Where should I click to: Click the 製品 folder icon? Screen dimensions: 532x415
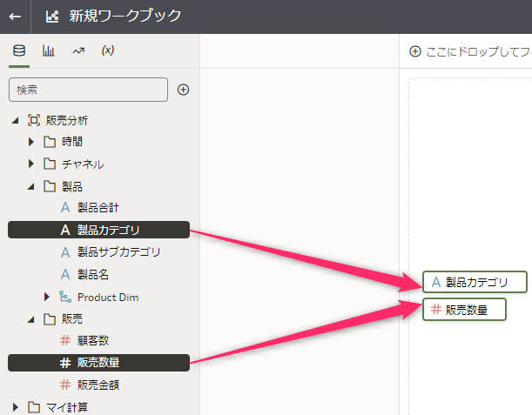[x=50, y=186]
